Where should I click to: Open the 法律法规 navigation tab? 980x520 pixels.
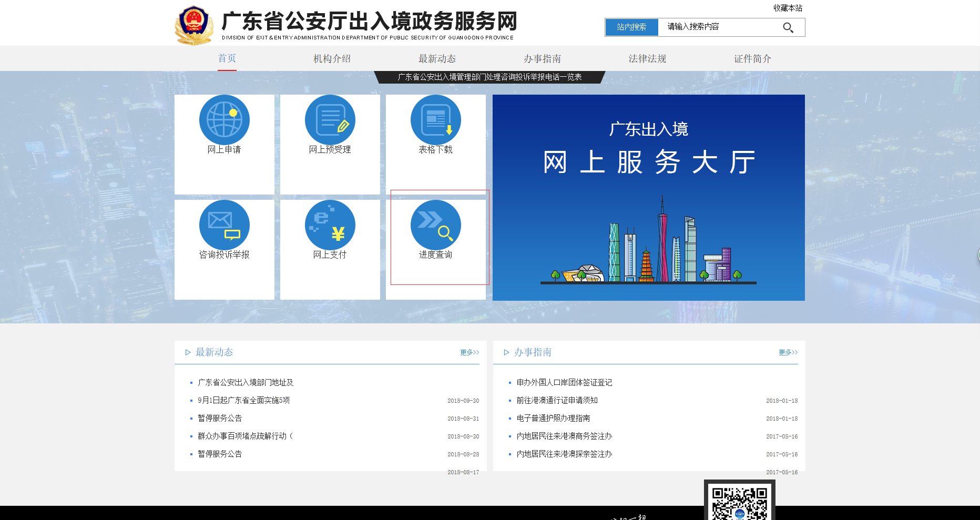(x=647, y=58)
